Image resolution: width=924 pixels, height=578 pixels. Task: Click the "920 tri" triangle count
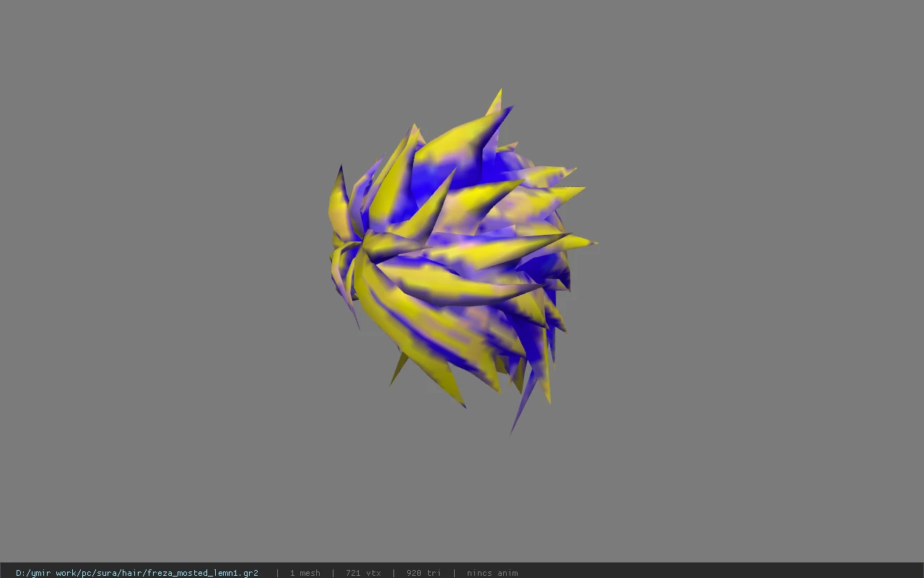click(x=424, y=573)
